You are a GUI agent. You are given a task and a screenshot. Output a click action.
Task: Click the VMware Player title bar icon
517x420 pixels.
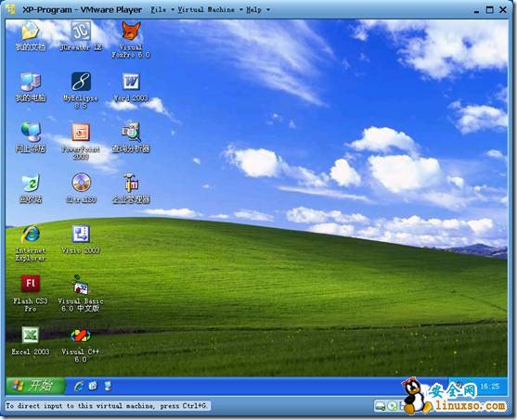coord(10,9)
